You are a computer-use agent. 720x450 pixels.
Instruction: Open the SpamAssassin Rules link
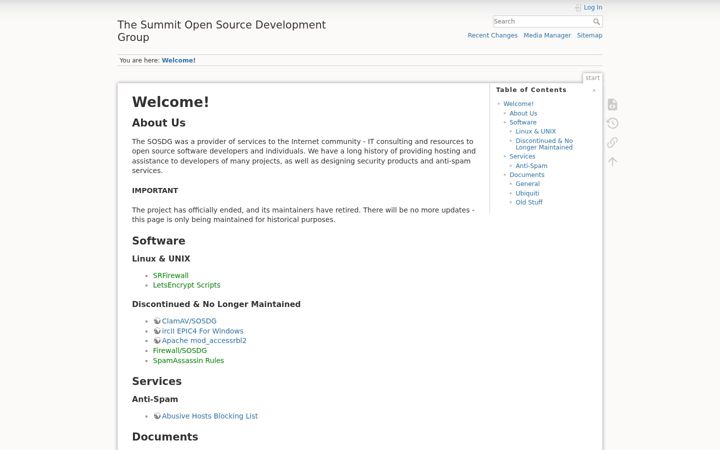point(188,360)
